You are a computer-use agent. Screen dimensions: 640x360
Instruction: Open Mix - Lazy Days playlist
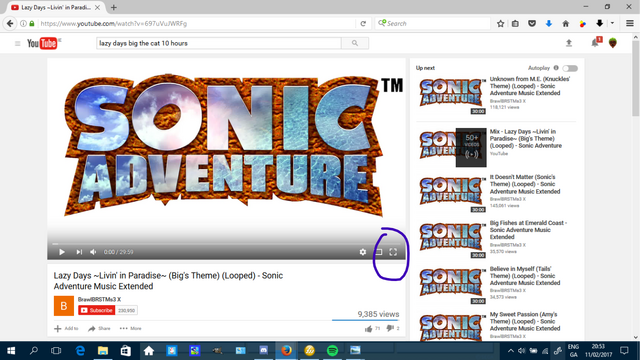(x=526, y=138)
